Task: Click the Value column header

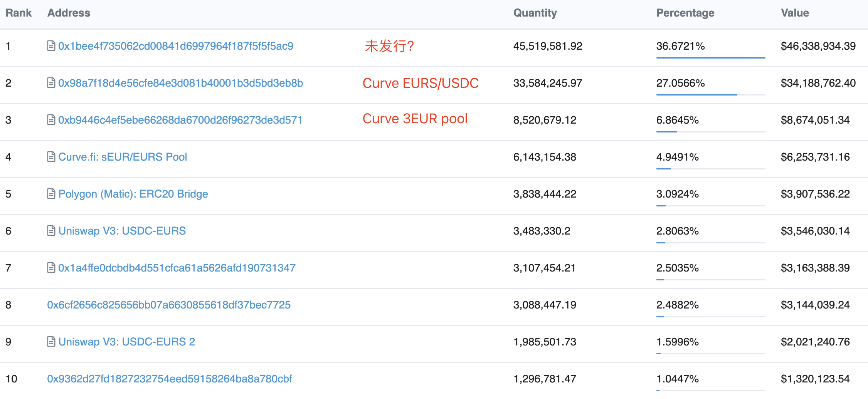Action: click(795, 13)
